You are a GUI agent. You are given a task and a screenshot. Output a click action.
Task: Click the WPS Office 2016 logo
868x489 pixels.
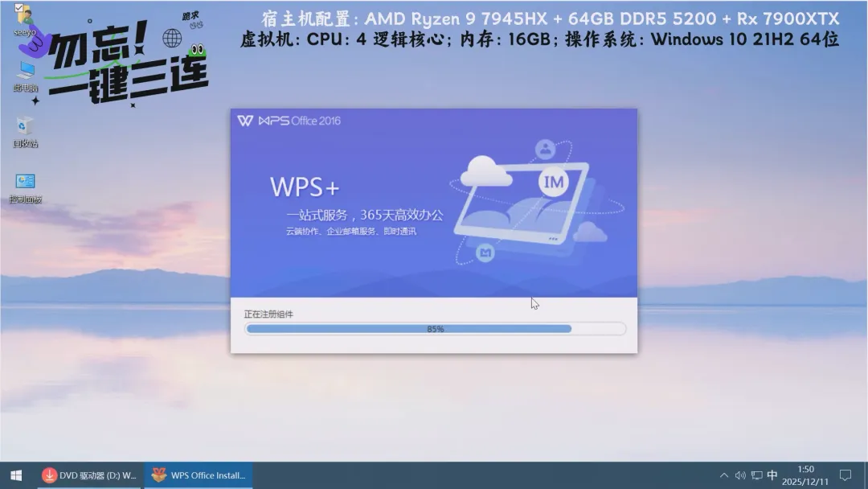point(289,121)
